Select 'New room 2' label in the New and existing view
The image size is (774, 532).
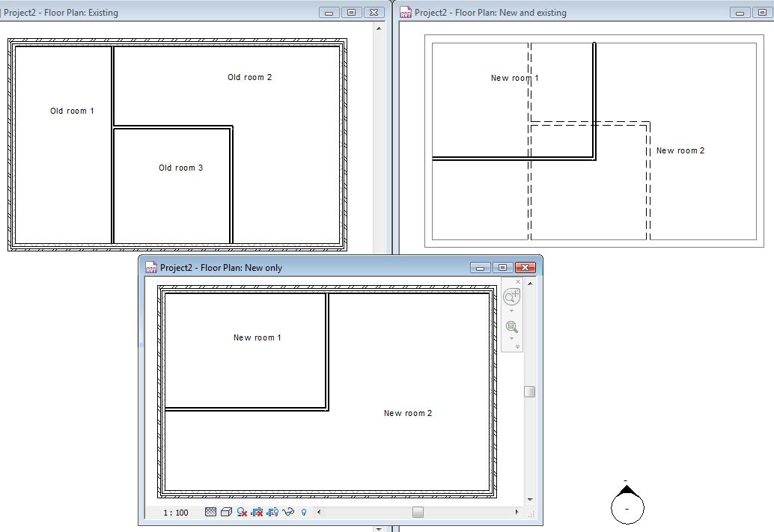click(x=680, y=150)
